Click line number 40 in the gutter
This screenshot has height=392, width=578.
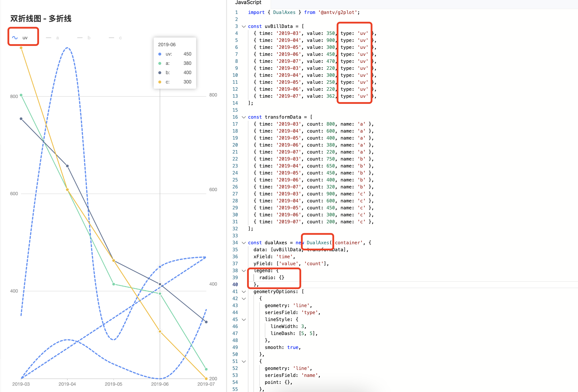pos(235,285)
